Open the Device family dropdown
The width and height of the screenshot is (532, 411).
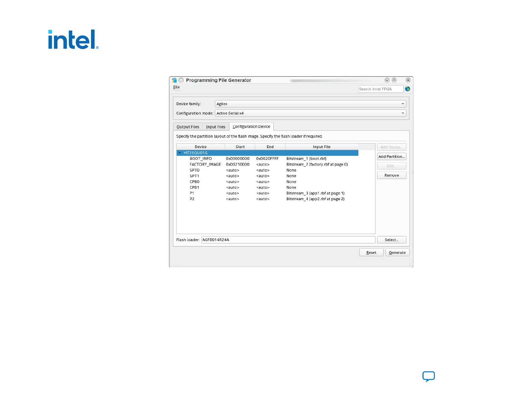tap(310, 104)
